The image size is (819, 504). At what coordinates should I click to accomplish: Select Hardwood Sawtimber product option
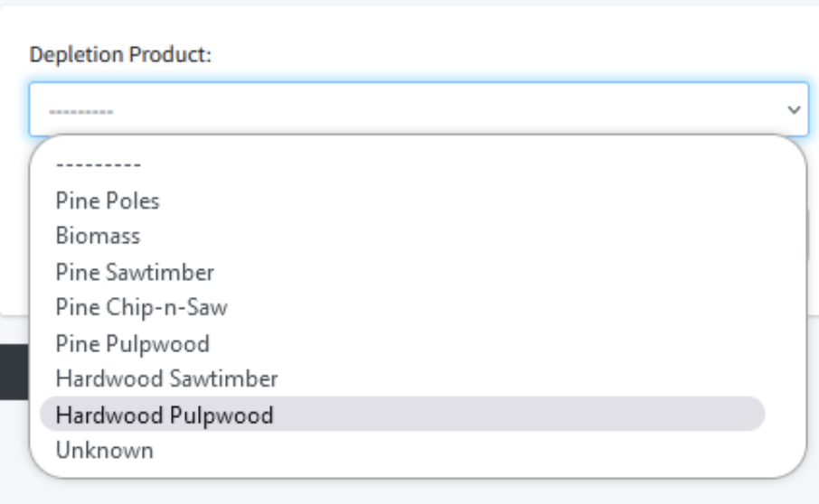point(166,378)
